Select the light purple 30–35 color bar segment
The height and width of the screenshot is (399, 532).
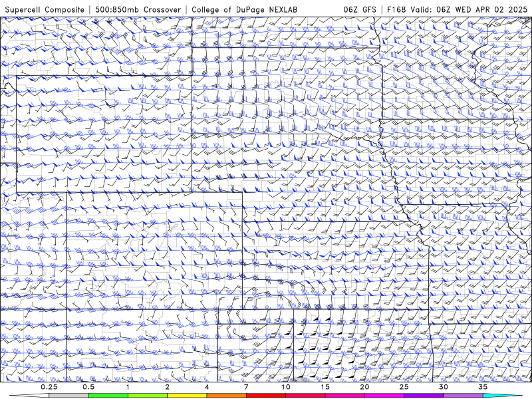coord(463,395)
